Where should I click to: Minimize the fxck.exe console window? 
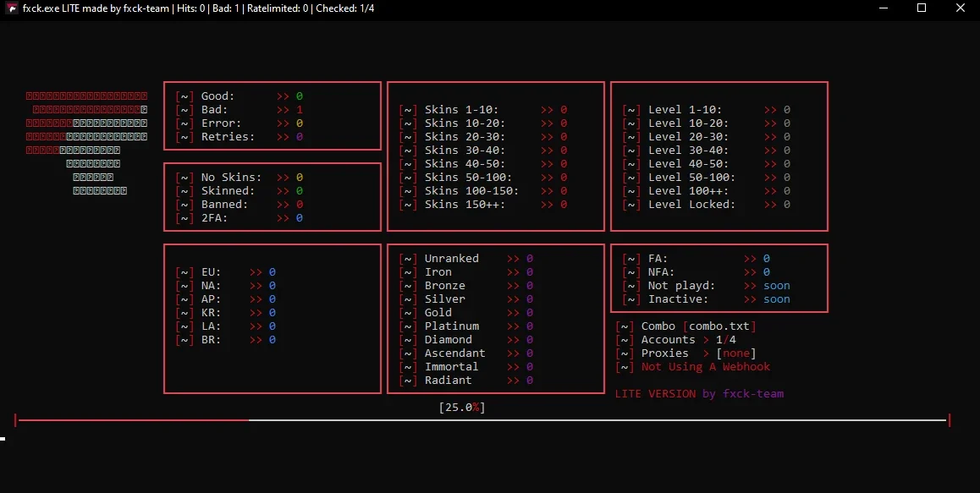pos(884,8)
